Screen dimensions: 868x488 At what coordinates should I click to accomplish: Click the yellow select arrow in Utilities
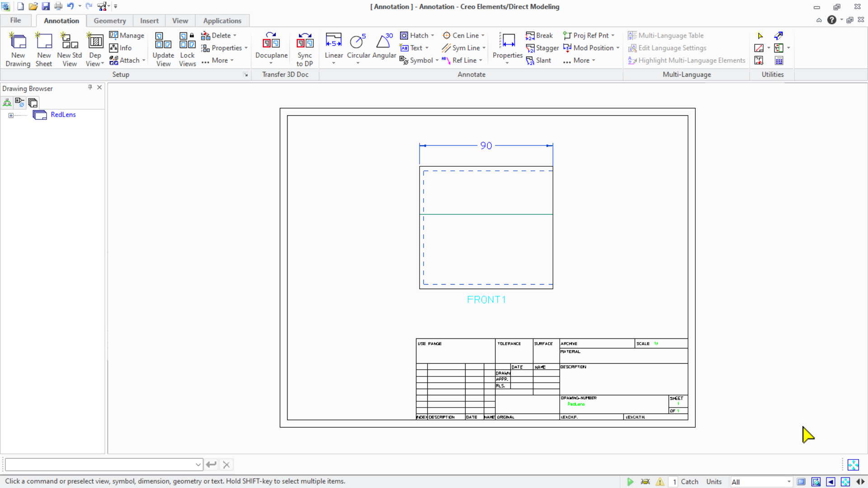pyautogui.click(x=760, y=36)
